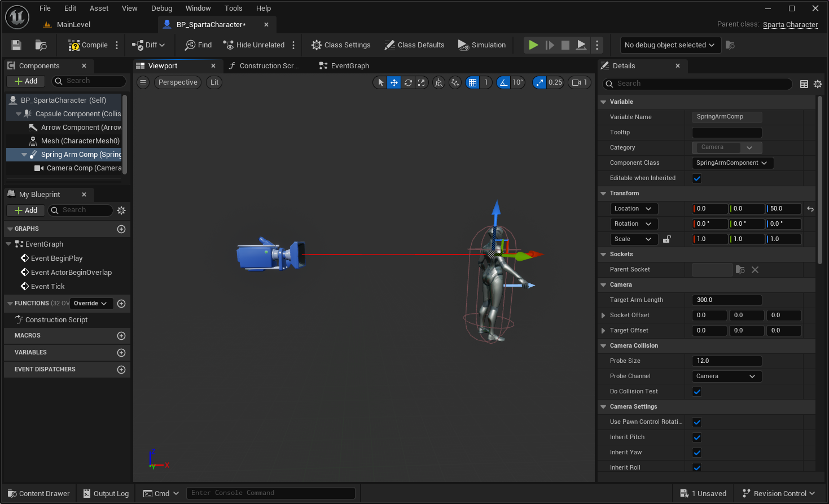Toggle Do Collision Test checkbox
Viewport: 829px width, 504px height.
(x=697, y=392)
